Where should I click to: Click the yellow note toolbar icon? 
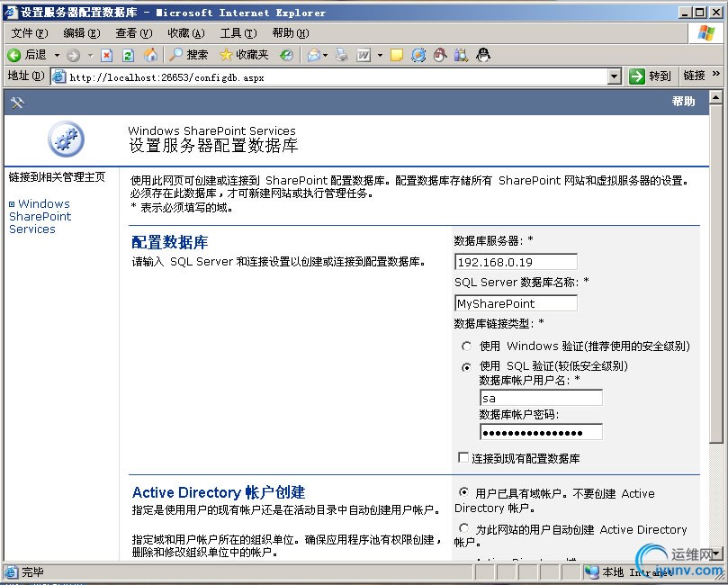point(397,55)
